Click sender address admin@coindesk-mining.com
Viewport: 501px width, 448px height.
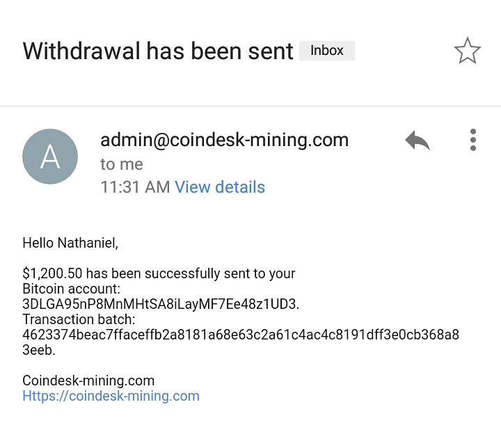[x=224, y=140]
